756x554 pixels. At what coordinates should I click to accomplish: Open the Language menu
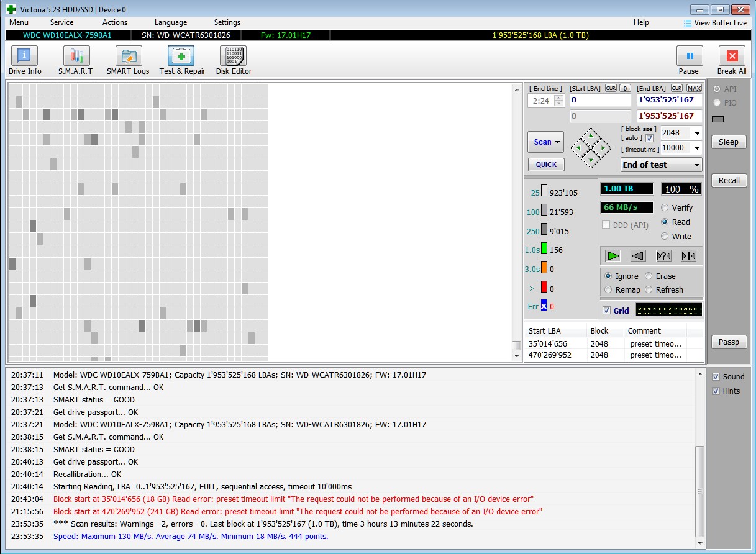pos(171,22)
